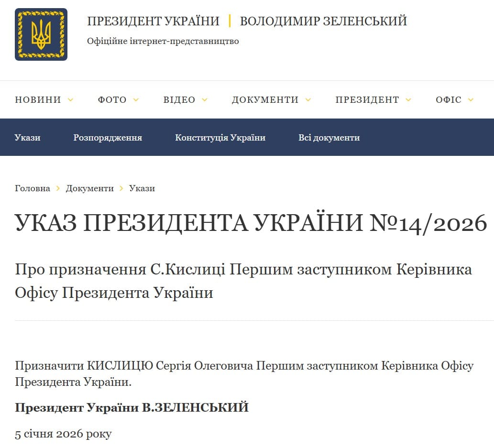The image size is (494, 448).
Task: Click the ПРЕЗИДЕНТ УКРАЇНИ header title
Action: pyautogui.click(x=153, y=22)
